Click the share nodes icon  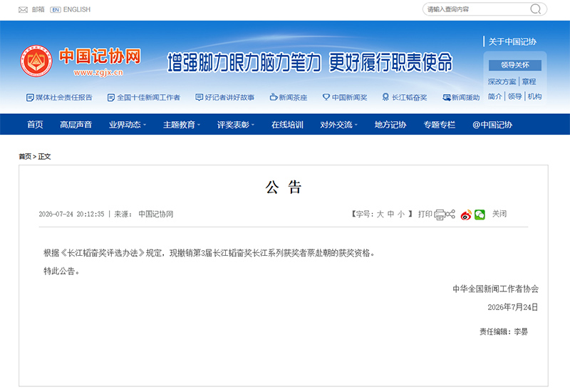pos(450,214)
